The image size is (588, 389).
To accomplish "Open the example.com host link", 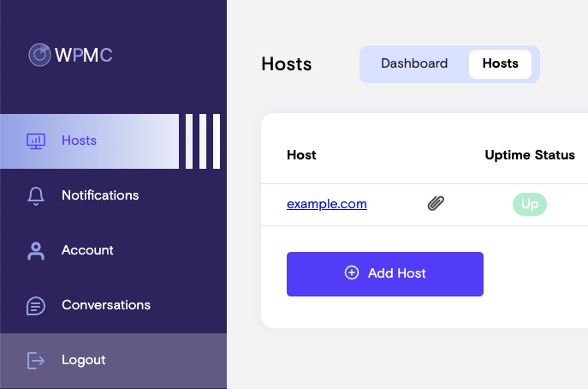I will [327, 204].
